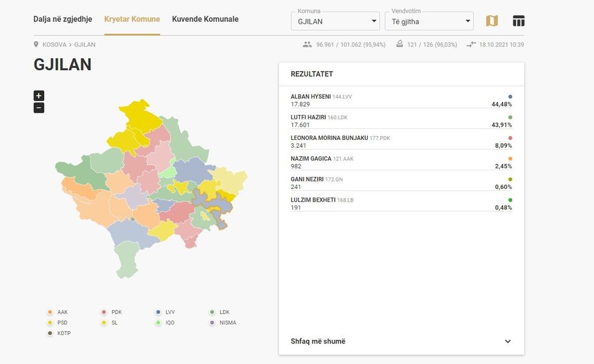Click the ballot box counted icon
The height and width of the screenshot is (364, 594).
point(399,44)
